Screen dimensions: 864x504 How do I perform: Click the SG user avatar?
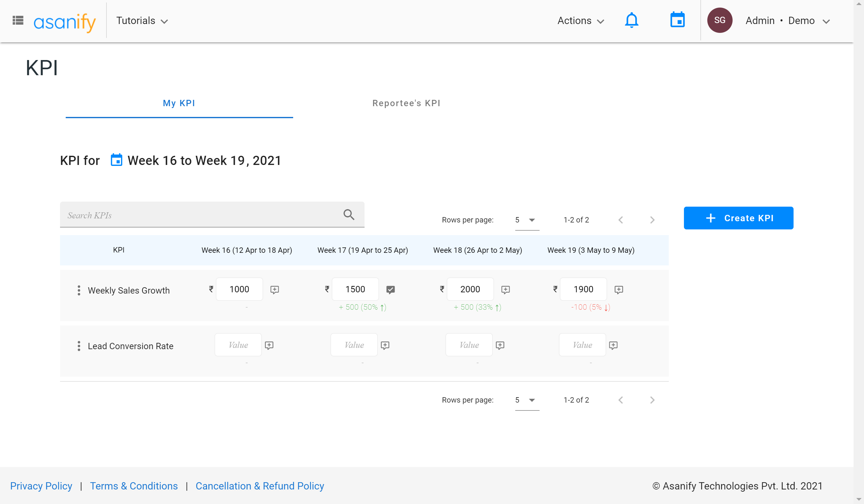pyautogui.click(x=719, y=21)
